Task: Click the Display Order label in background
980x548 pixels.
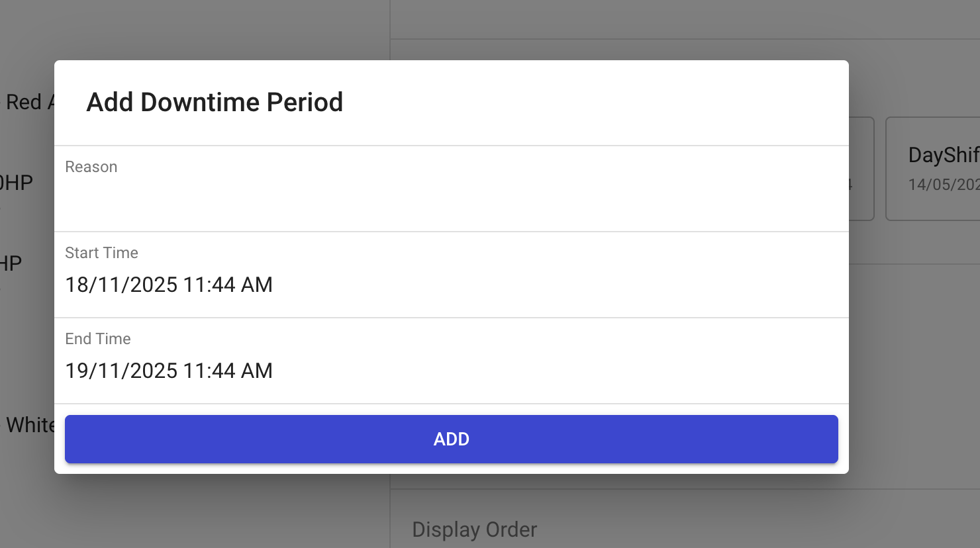Action: tap(474, 529)
